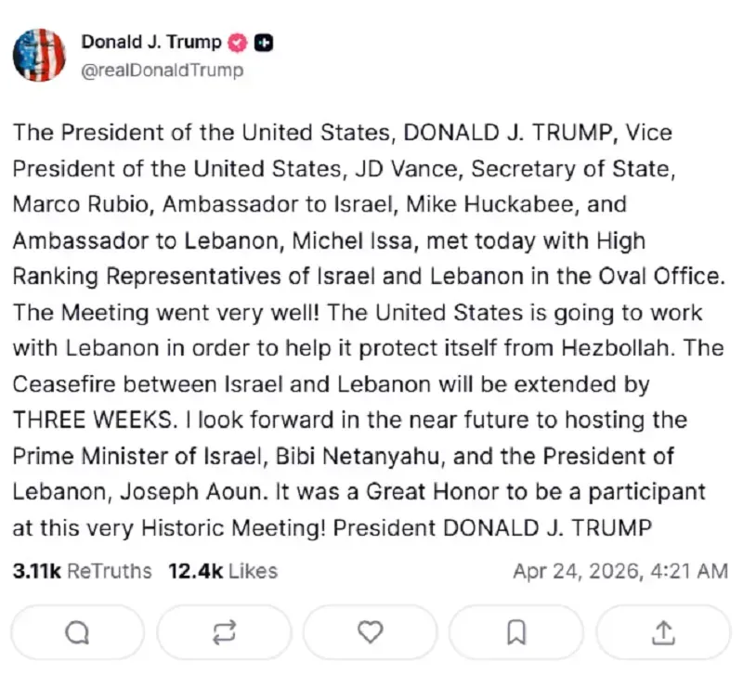
Task: Open the reply composer via the comment icon
Action: pos(77,632)
